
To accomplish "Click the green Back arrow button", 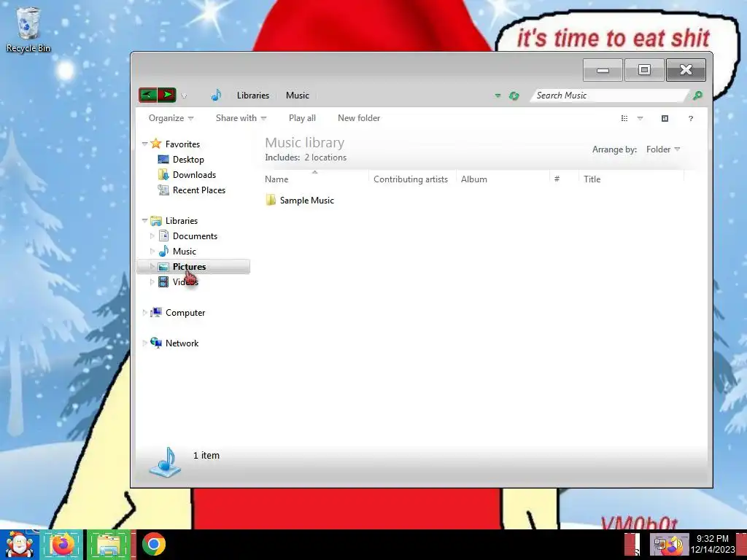I will click(147, 95).
